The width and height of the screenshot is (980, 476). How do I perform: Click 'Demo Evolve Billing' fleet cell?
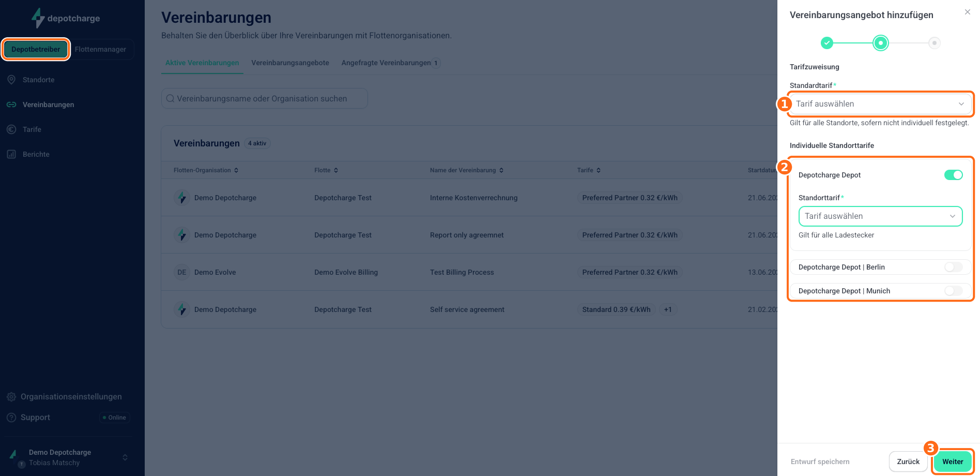[346, 272]
